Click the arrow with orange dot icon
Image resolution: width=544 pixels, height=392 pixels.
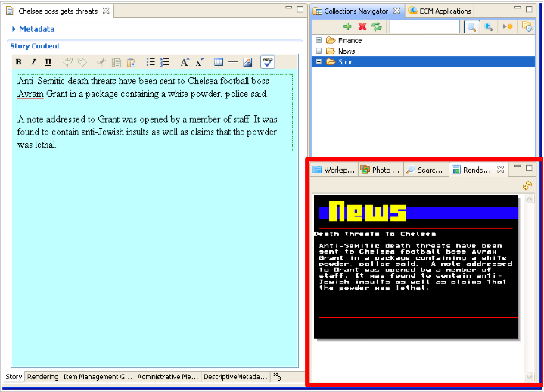[x=508, y=26]
